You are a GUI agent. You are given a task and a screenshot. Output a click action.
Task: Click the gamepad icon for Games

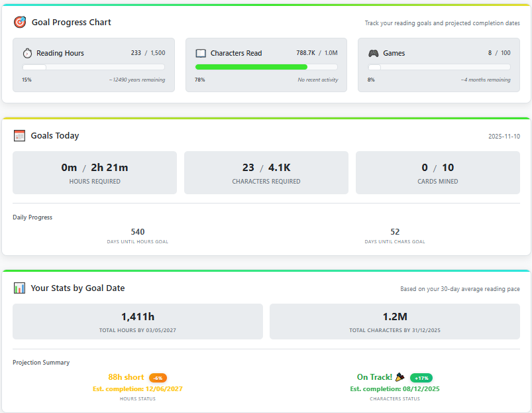click(x=374, y=53)
